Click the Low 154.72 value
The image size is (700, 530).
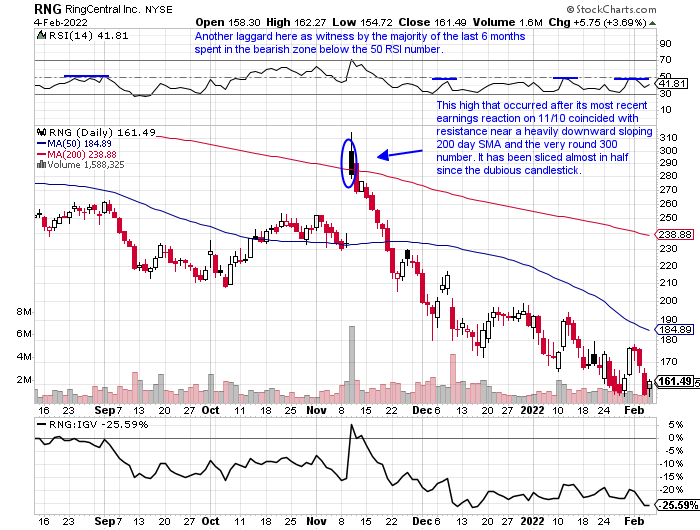click(x=362, y=22)
